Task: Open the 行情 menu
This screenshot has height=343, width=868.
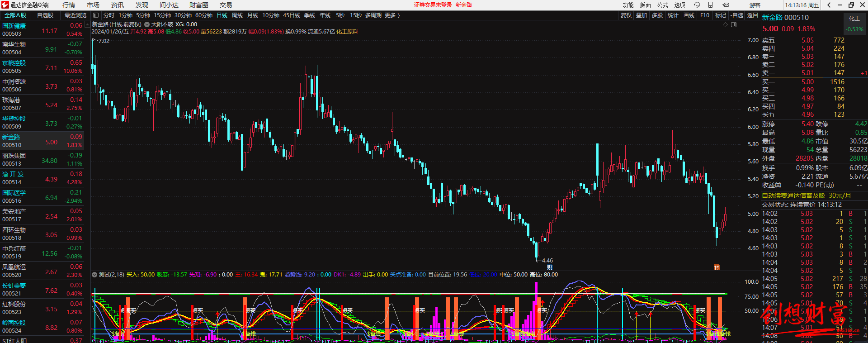Action: [69, 5]
